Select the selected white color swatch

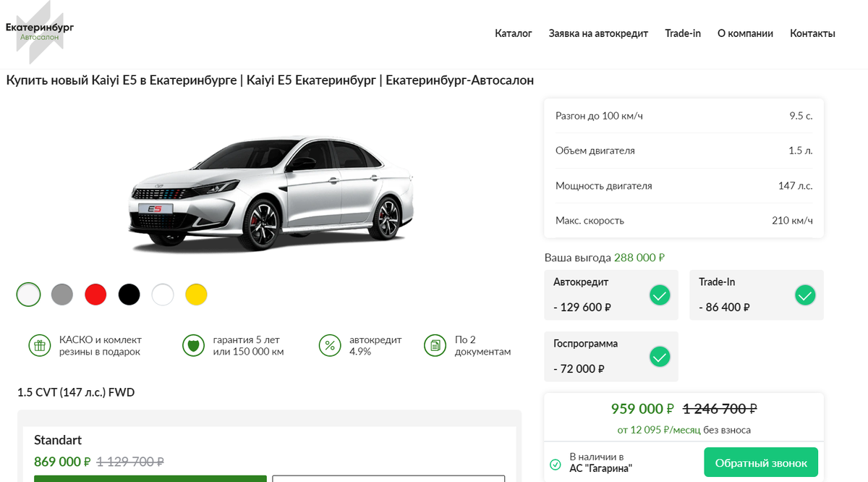point(29,295)
